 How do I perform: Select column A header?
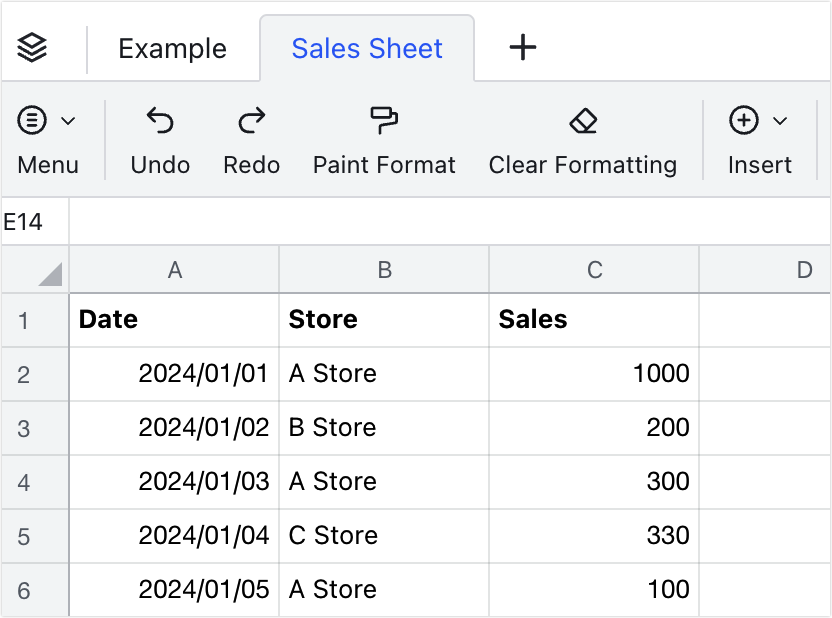coord(174,269)
